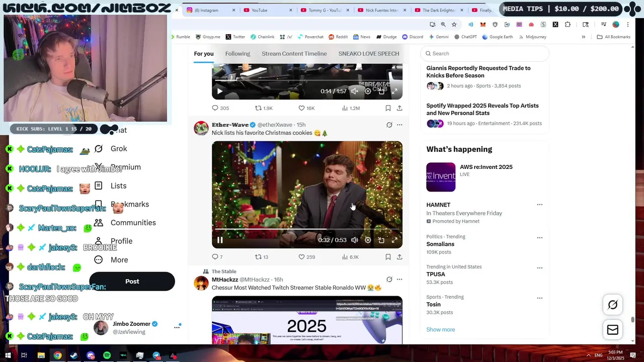Open more options for MtHackzz post

point(399,280)
